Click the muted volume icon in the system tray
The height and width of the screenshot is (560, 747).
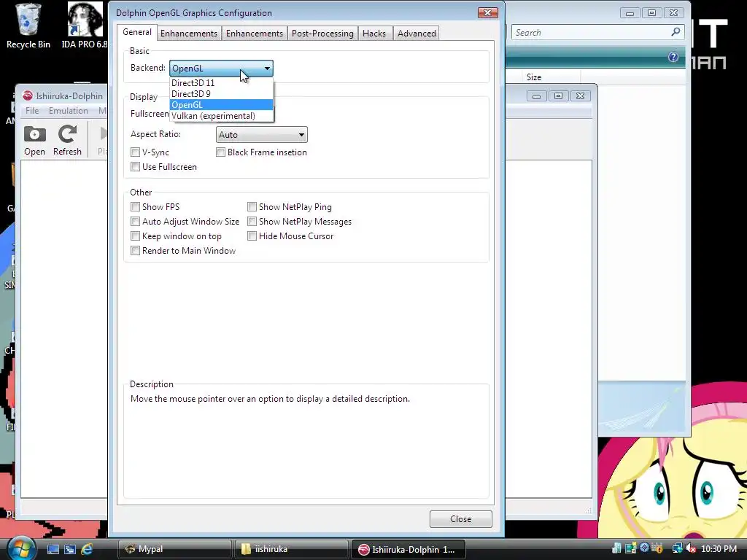(x=690, y=549)
